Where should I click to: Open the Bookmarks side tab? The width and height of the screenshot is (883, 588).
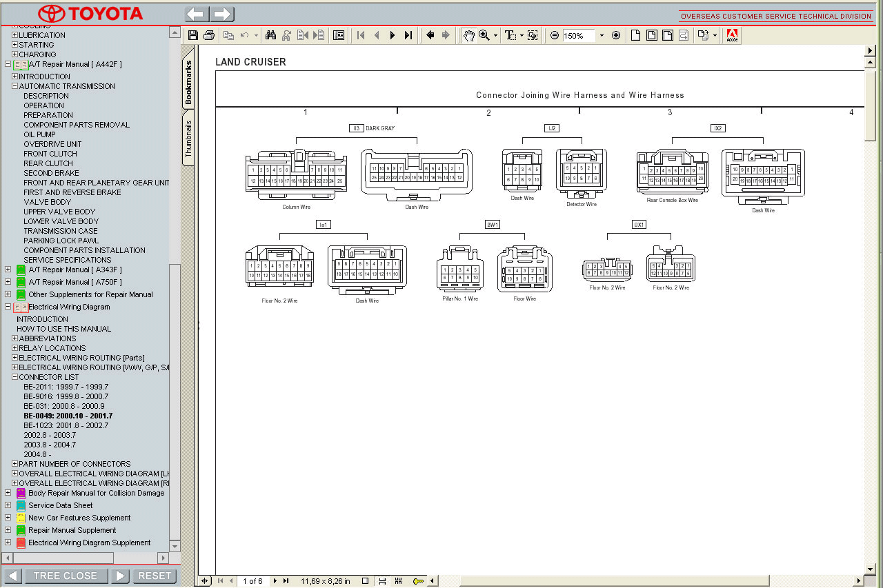point(189,83)
